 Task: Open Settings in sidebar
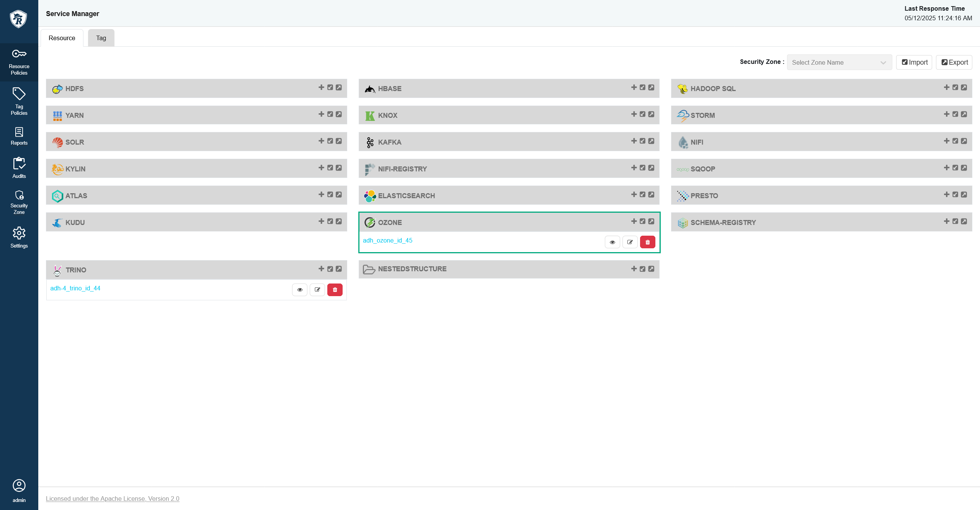click(x=19, y=238)
